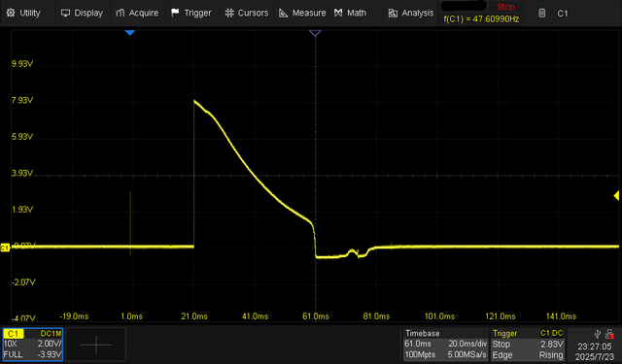Click the f(C1) frequency counter readout

pos(481,19)
